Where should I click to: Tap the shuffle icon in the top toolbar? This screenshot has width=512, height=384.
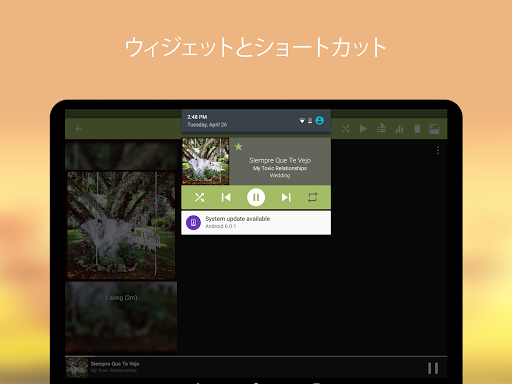pyautogui.click(x=346, y=129)
